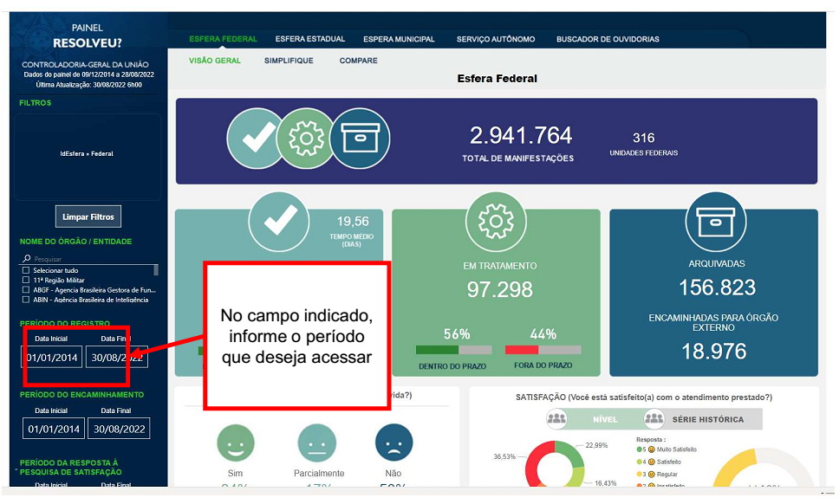
Task: Click the green gear circle in the header banner
Action: click(306, 139)
